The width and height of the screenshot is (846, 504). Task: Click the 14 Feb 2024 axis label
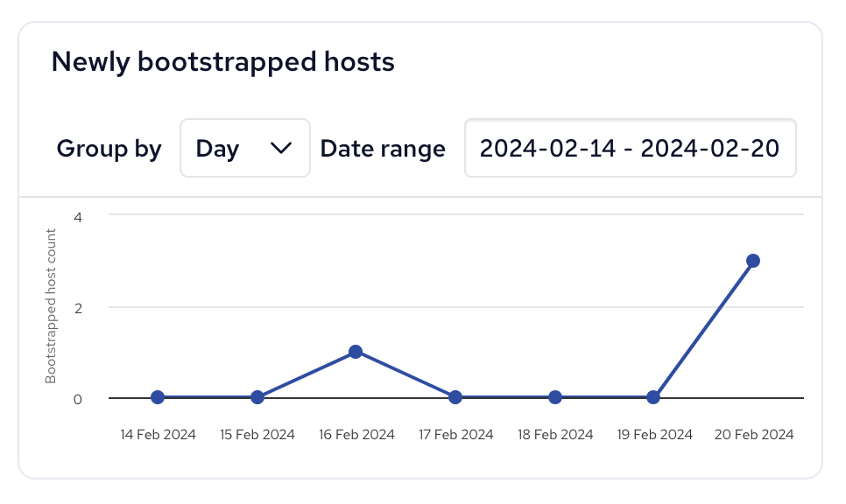pos(157,434)
